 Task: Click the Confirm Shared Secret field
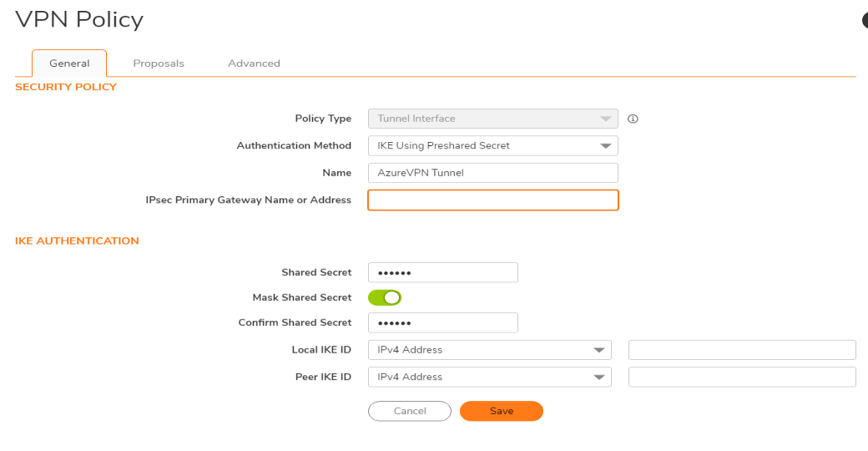[443, 322]
